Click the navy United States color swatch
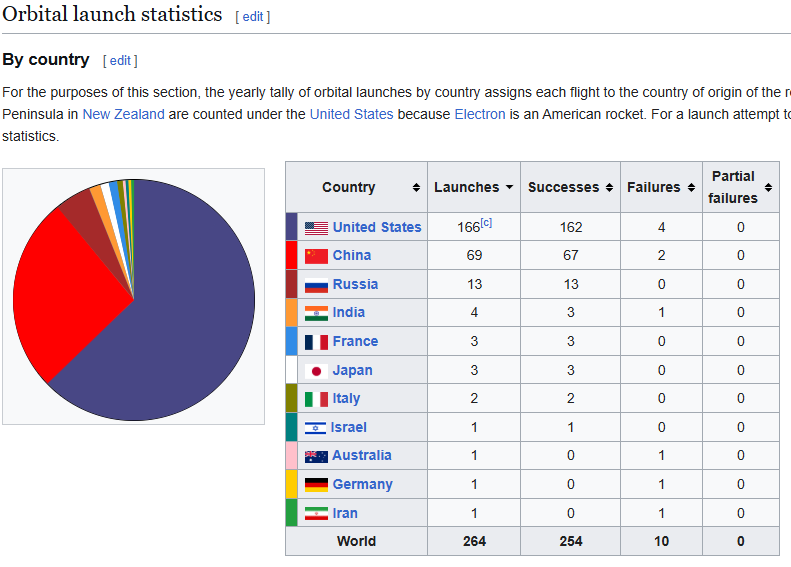The height and width of the screenshot is (567, 791). pos(292,226)
